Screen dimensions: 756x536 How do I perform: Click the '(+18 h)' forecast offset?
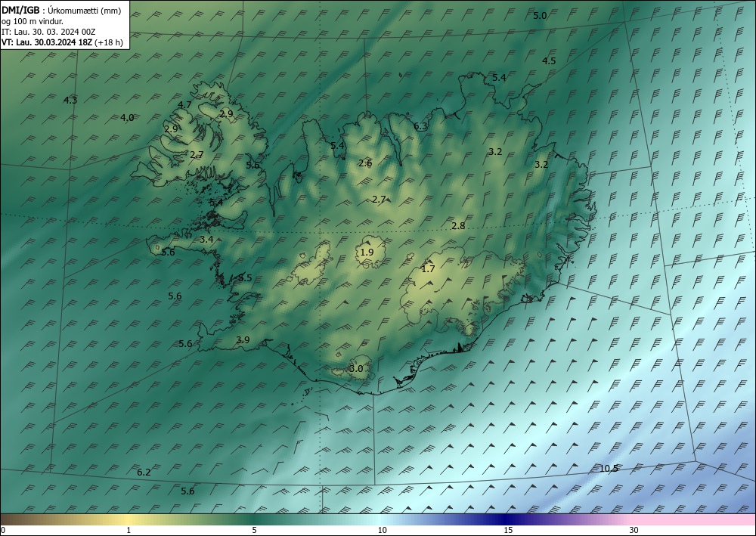[x=109, y=42]
